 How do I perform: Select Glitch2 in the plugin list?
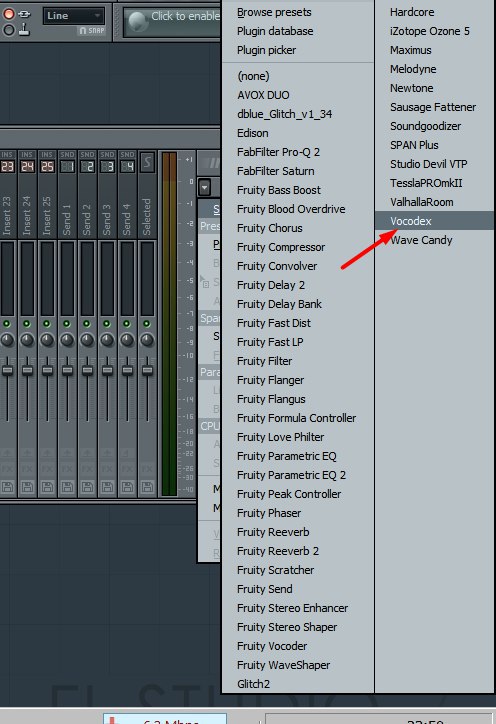click(297, 684)
